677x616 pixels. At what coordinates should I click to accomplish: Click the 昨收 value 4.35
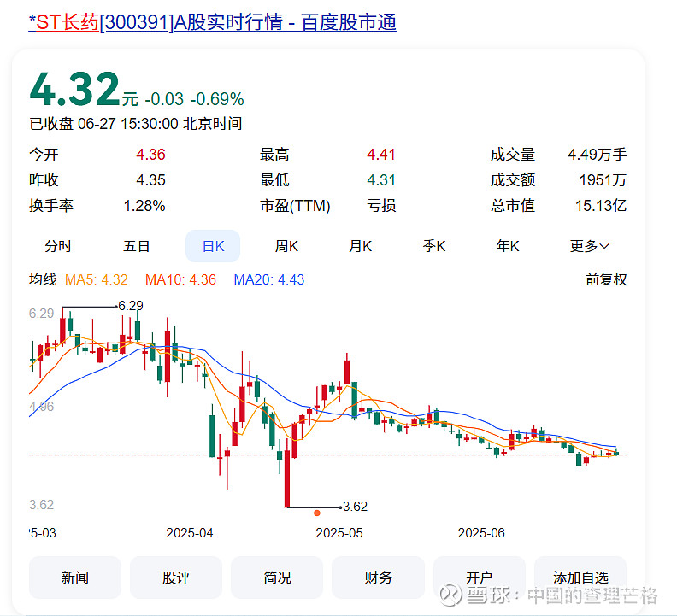150,180
